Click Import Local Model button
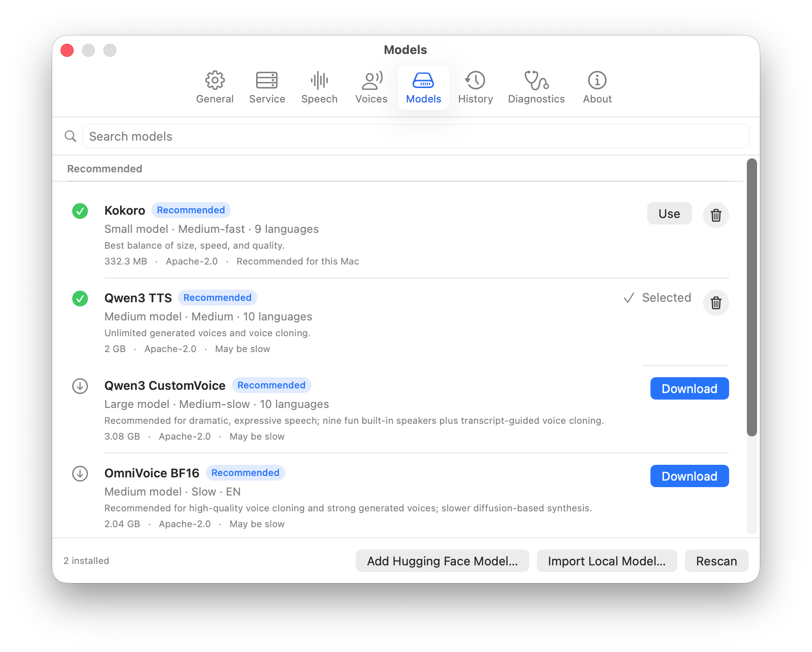This screenshot has width=812, height=652. (x=607, y=561)
